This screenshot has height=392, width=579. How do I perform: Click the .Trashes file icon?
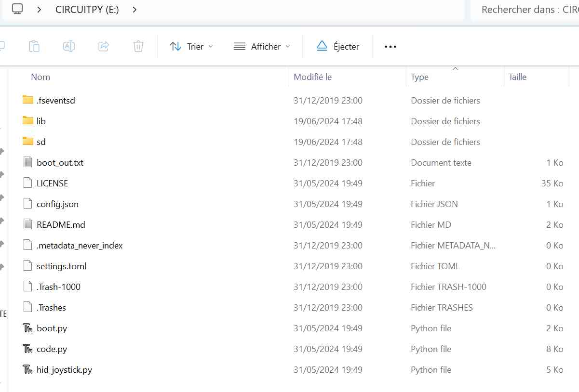(x=28, y=307)
